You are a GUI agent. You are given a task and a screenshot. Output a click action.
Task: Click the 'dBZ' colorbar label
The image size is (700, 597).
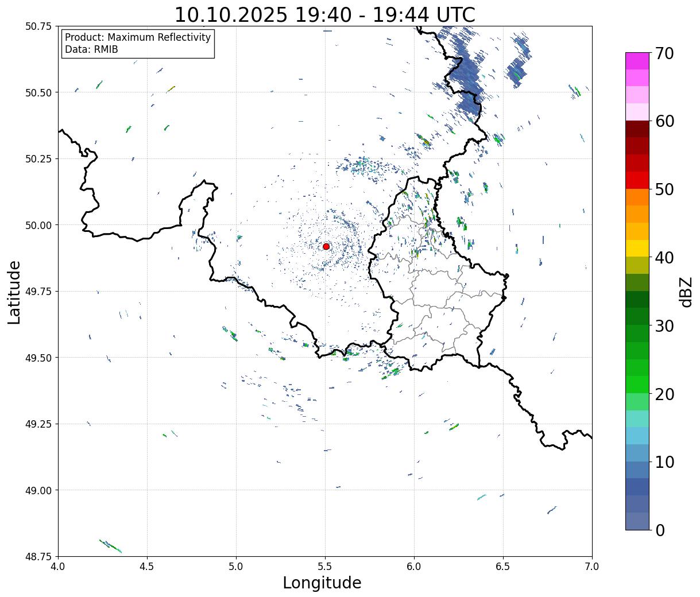686,291
